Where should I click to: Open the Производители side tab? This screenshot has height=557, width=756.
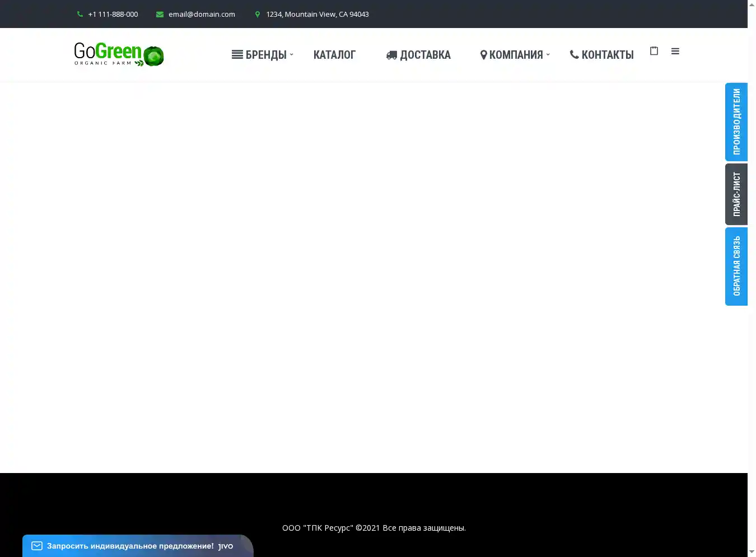coord(736,122)
